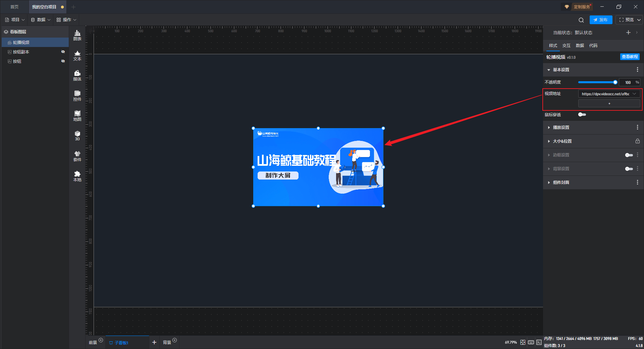Toggle visibility of the 按钮 layer

pos(63,61)
